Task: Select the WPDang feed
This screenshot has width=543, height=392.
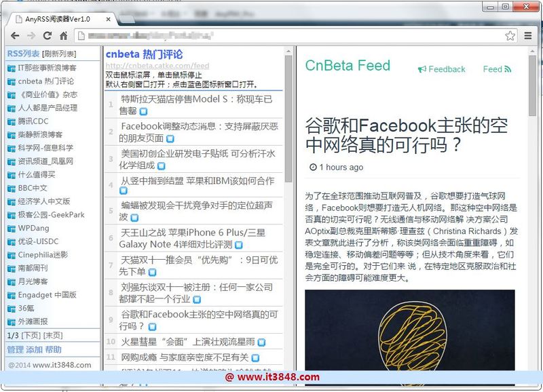Action: pos(33,229)
